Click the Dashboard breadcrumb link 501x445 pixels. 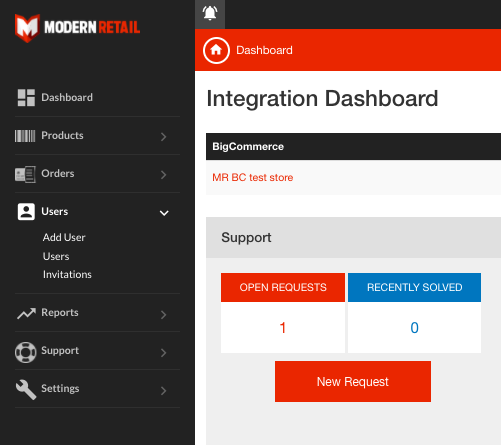coord(264,50)
